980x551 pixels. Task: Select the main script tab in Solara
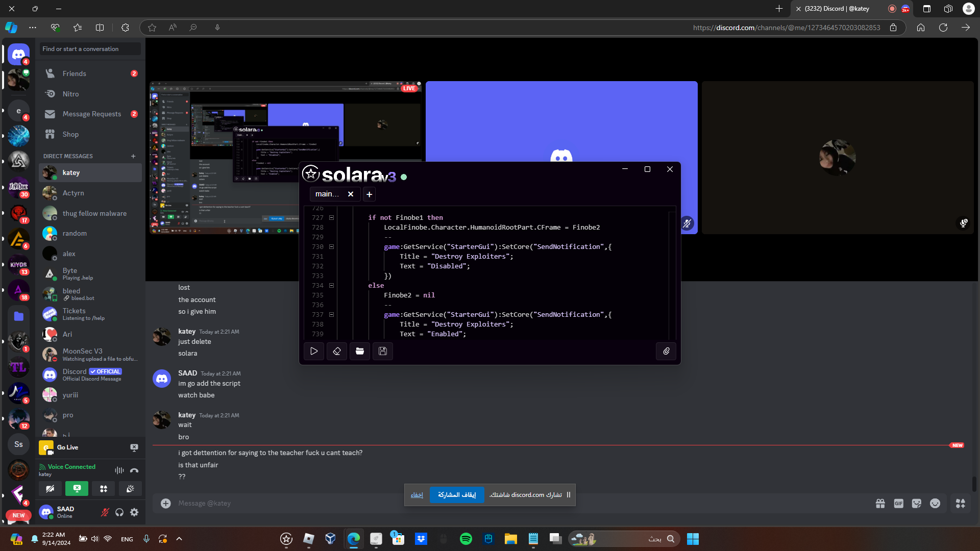327,194
